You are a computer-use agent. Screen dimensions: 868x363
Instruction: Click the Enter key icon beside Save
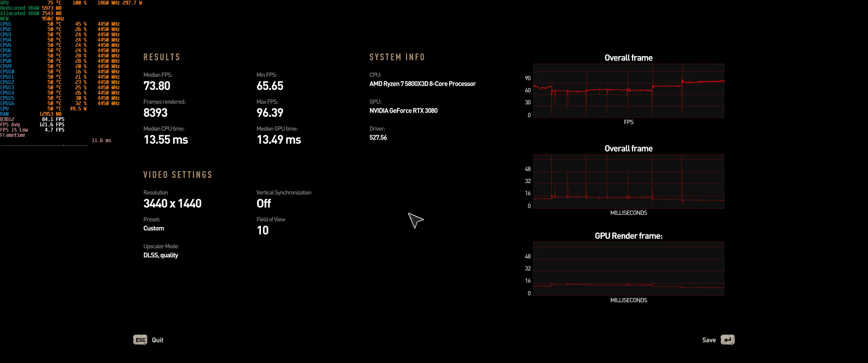point(727,340)
